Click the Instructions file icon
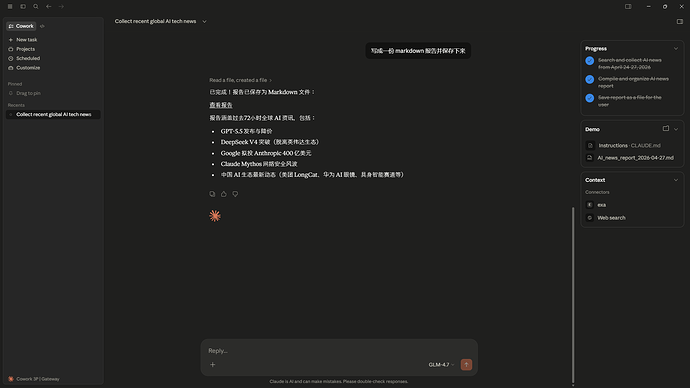Viewport: 690px width, 388px height. (590, 146)
